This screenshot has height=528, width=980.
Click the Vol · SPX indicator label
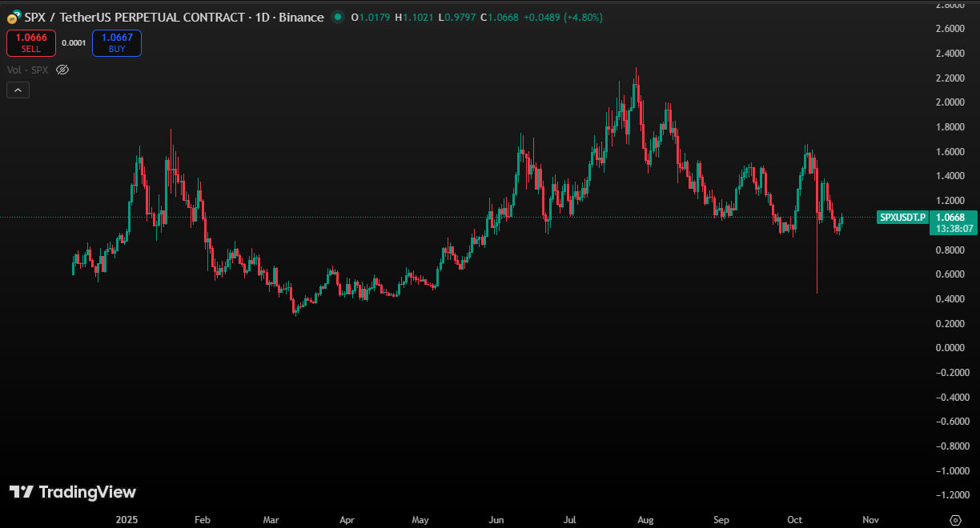28,70
